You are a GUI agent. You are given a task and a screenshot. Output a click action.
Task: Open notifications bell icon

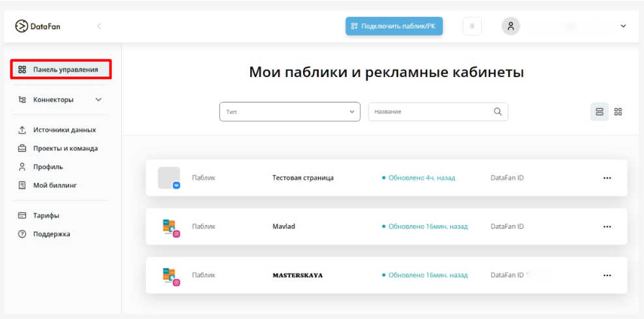472,26
